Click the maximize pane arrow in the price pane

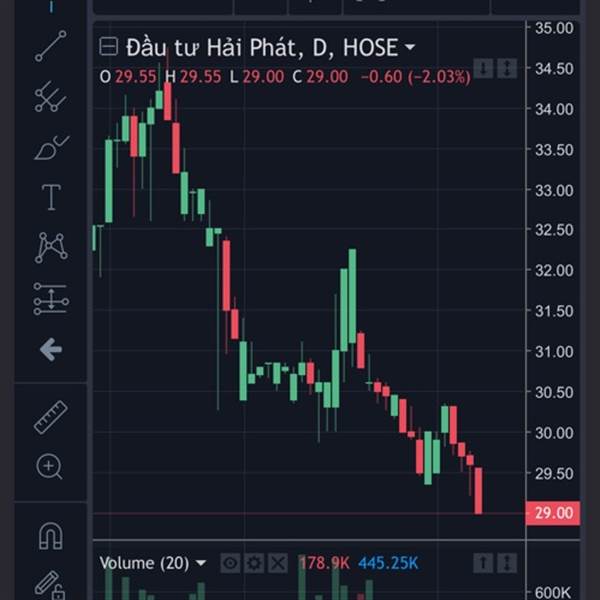(507, 69)
